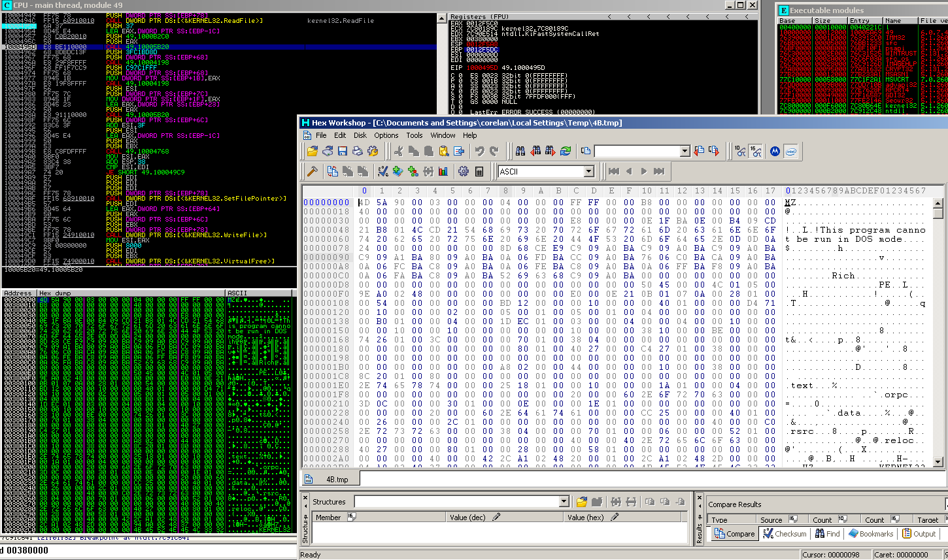This screenshot has height=560, width=948.
Task: Click the Print icon in Hex Workshop toolbar
Action: pyautogui.click(x=358, y=151)
